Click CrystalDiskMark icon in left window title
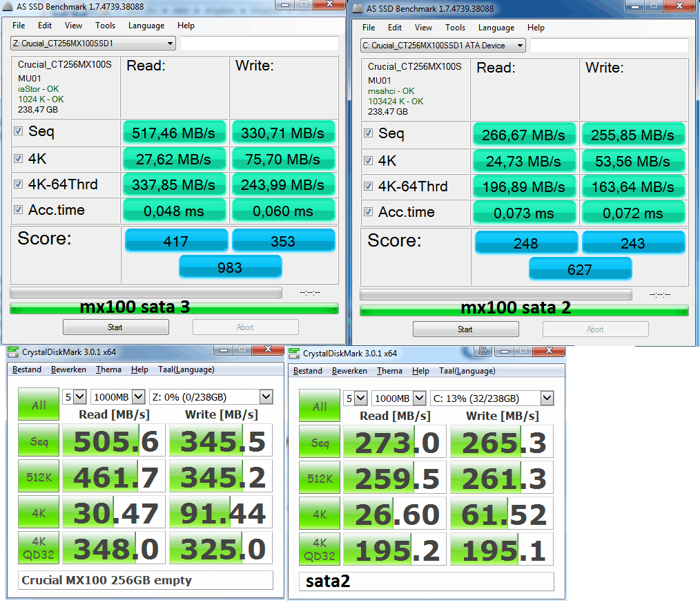The height and width of the screenshot is (605, 700). click(13, 352)
